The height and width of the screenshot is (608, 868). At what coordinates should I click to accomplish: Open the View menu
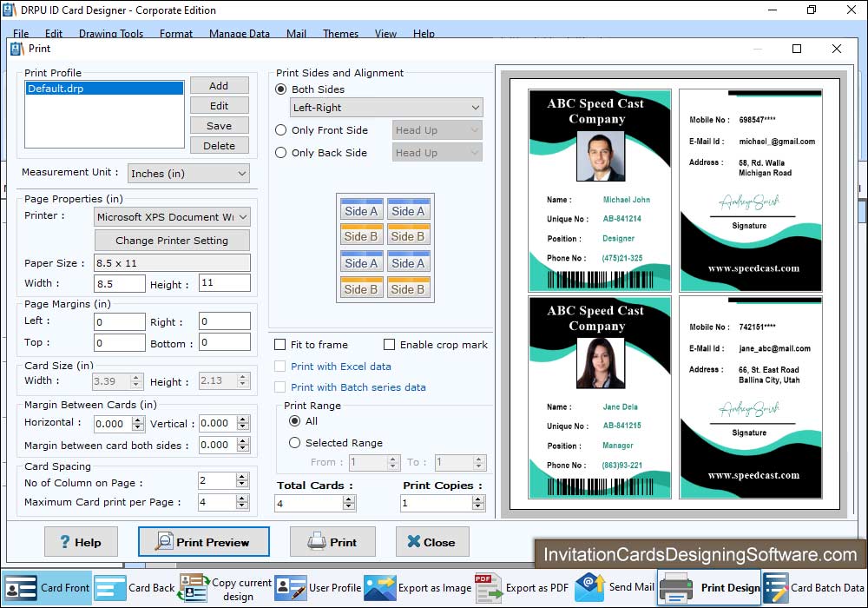pos(385,33)
